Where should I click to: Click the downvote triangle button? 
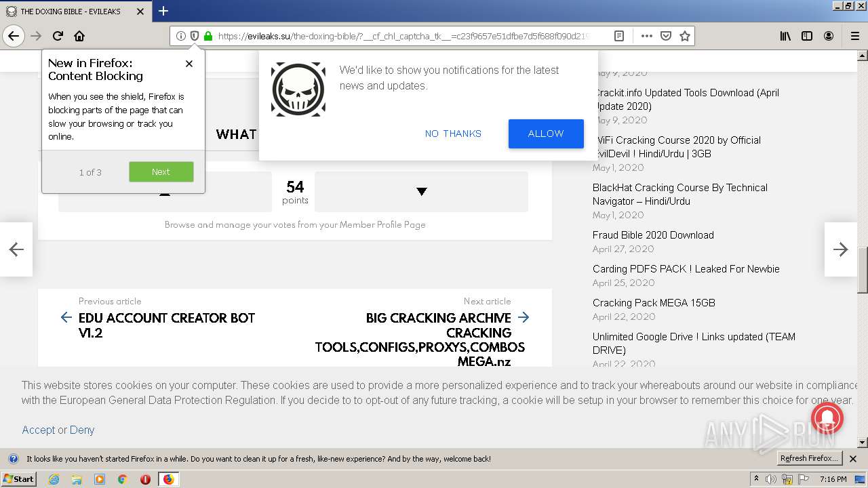click(x=421, y=192)
